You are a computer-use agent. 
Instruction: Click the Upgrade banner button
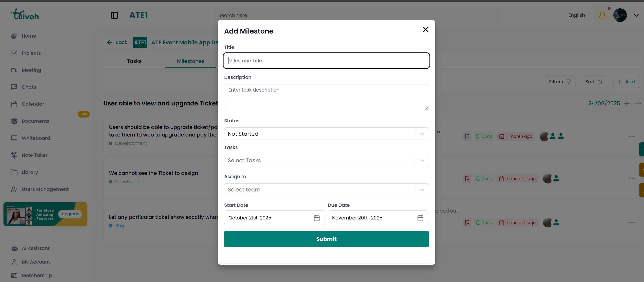point(70,214)
